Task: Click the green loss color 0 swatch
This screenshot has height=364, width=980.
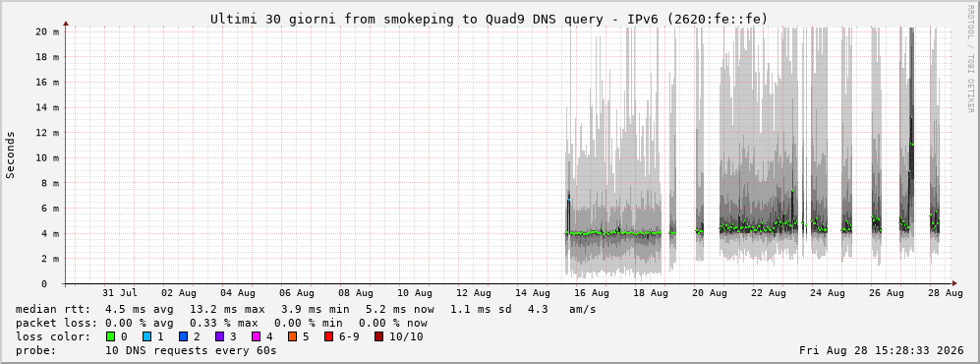Action: (111, 336)
